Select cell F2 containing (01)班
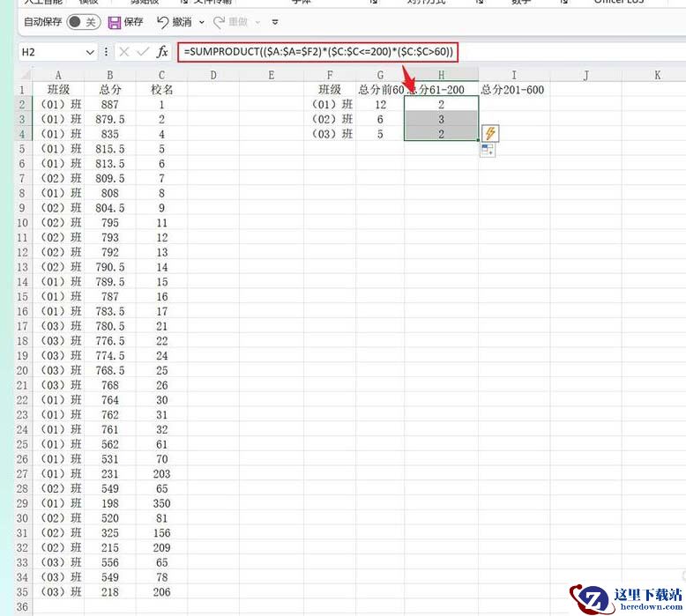The width and height of the screenshot is (686, 616). click(330, 105)
